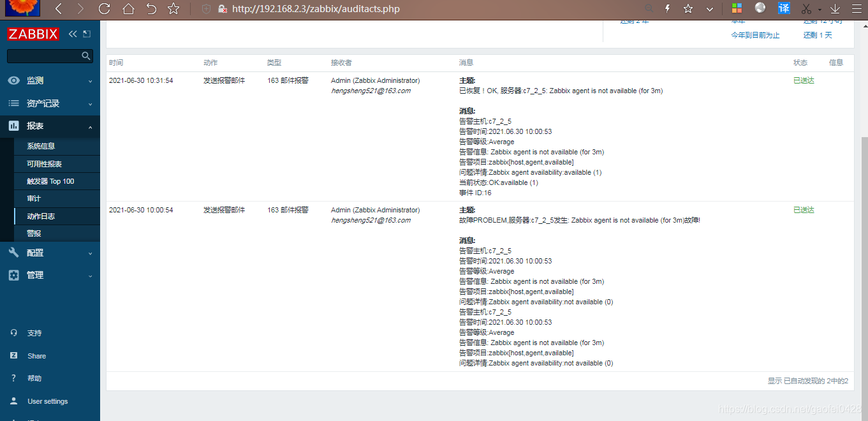Click the 状态 column header
Image resolution: width=868 pixels, height=421 pixels.
coord(800,63)
